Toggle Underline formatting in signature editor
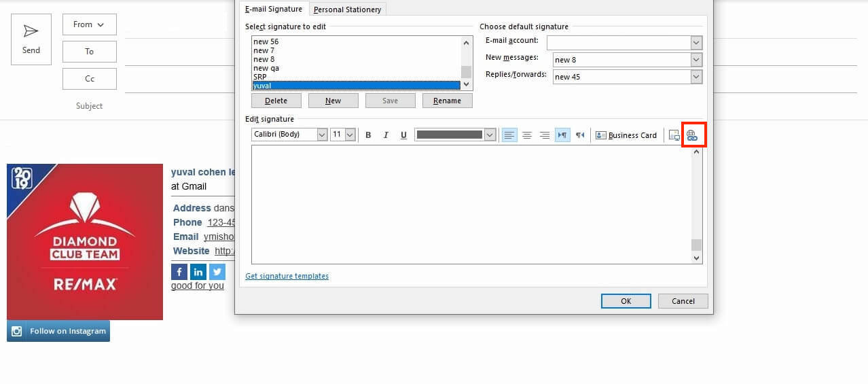The width and height of the screenshot is (868, 384). coord(403,135)
